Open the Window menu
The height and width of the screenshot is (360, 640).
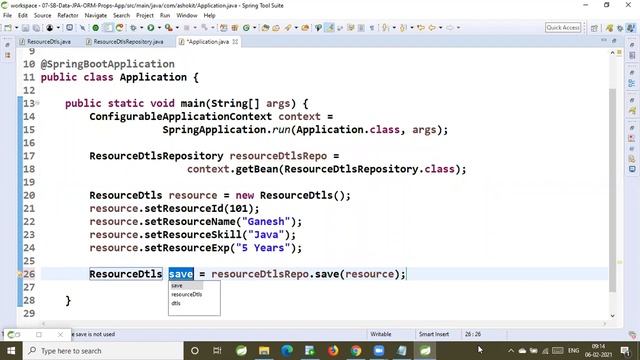(187, 16)
